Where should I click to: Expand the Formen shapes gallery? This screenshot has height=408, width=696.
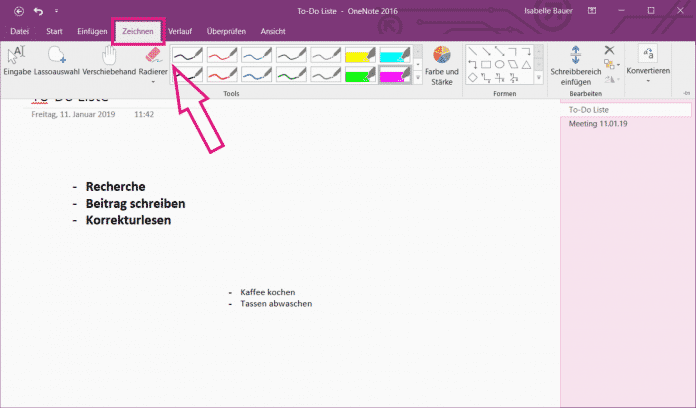click(539, 78)
